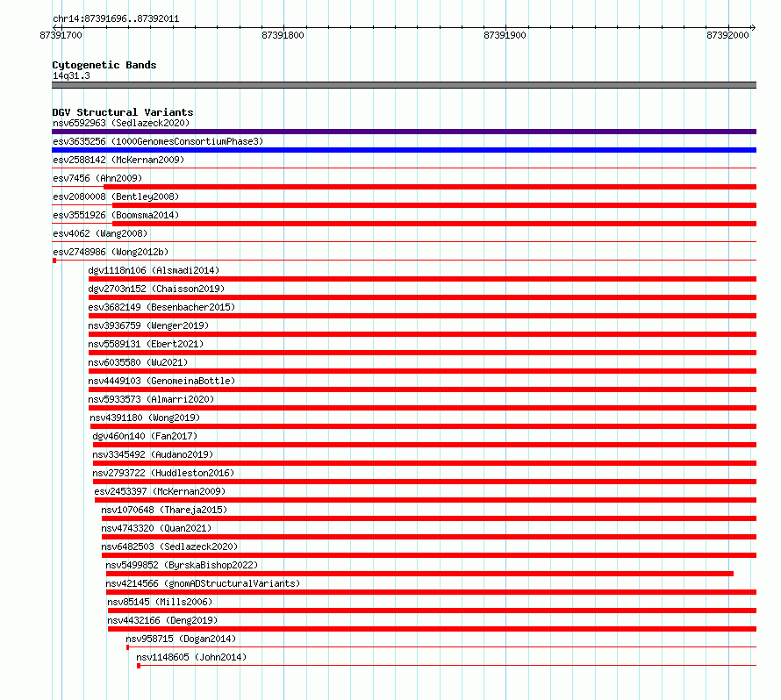Click the 87391700 ruler position
This screenshot has width=781, height=700.
click(61, 35)
